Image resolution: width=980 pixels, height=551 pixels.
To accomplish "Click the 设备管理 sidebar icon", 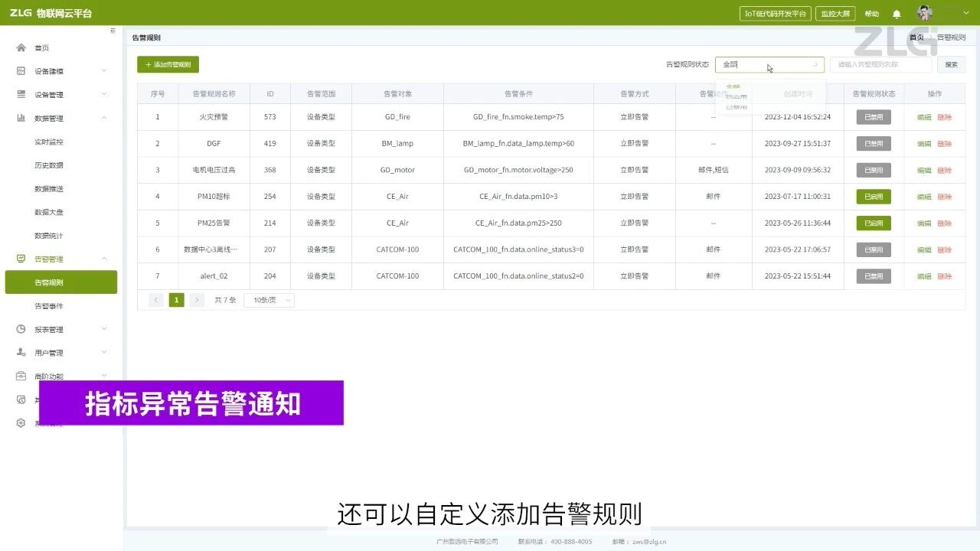I will pos(20,94).
